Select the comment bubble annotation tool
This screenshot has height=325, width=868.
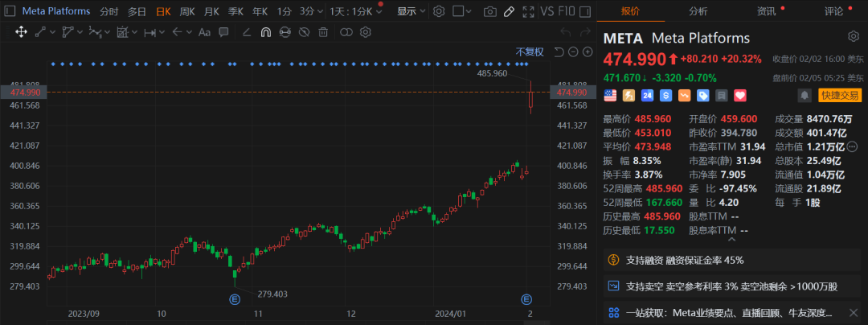[x=223, y=32]
